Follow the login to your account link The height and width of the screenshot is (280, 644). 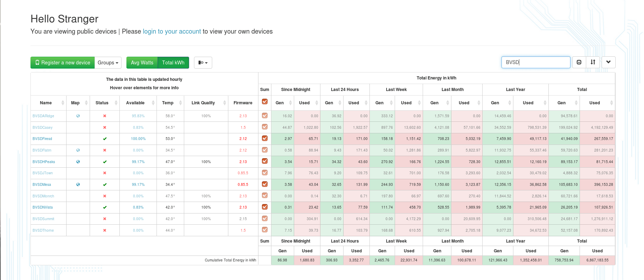[x=172, y=31]
